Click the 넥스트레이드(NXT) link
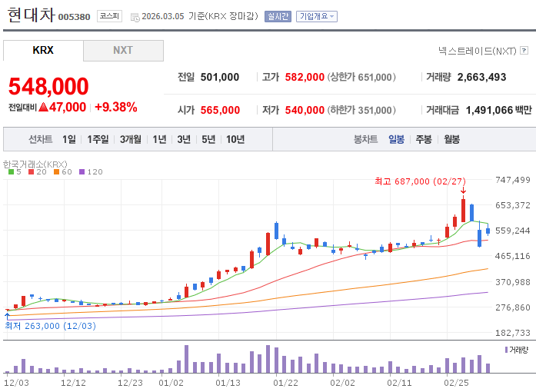536x392 pixels. 478,51
